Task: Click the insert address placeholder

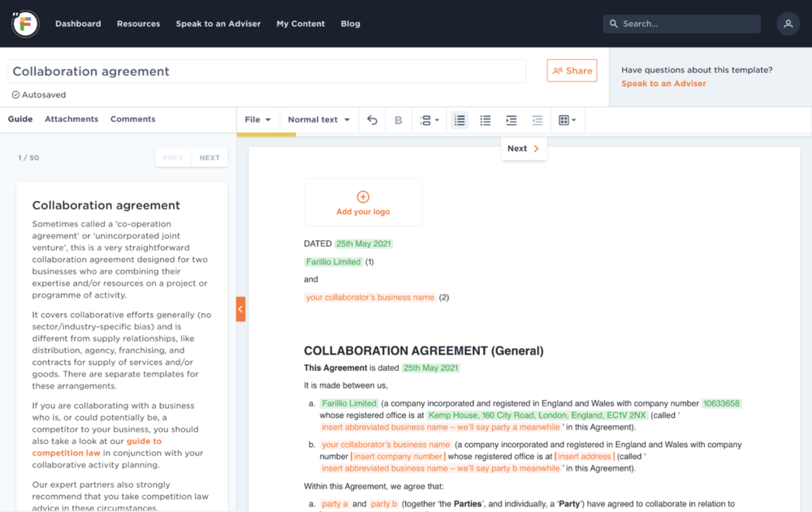Action: [x=585, y=457]
